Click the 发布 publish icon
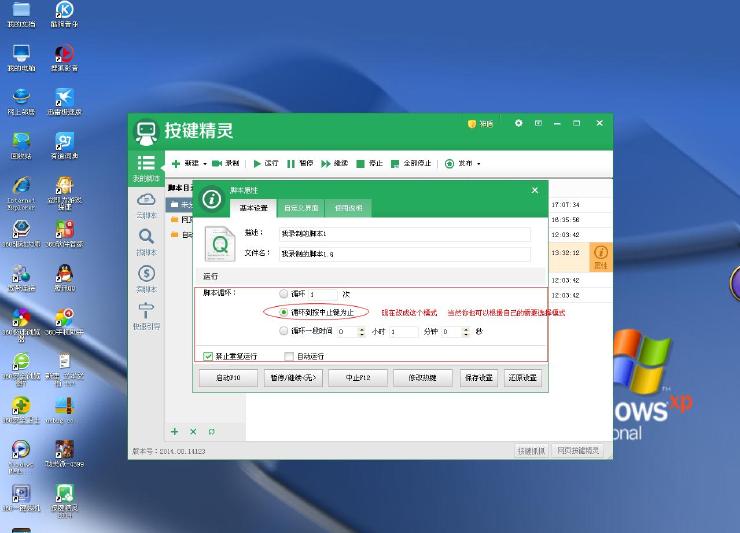This screenshot has width=740, height=533. [449, 163]
